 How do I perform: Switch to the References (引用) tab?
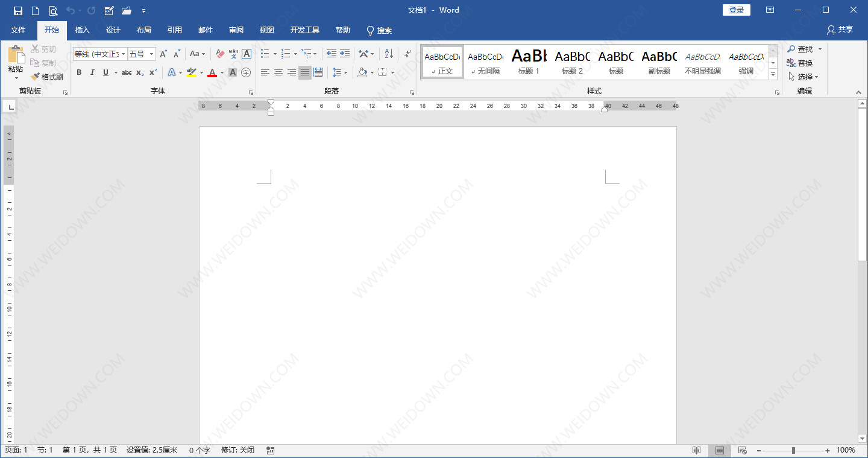click(x=175, y=30)
